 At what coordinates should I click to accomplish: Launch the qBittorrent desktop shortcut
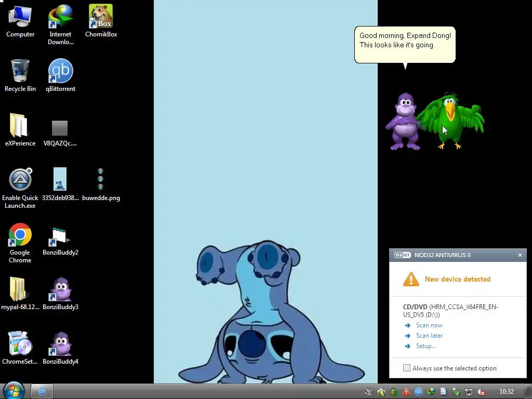pos(60,75)
